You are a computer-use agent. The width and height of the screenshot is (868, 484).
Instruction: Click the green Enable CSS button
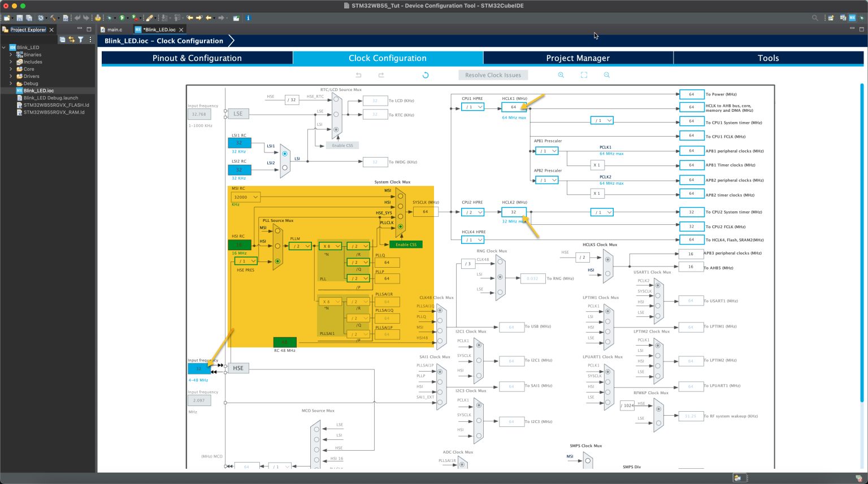[406, 245]
